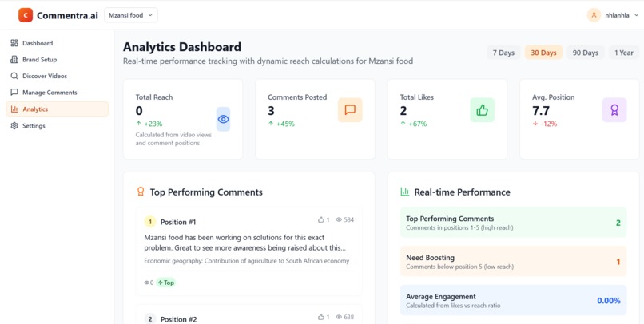Click the Discover Videos magnifier icon
Viewport: 644px width, 324px height.
(14, 76)
